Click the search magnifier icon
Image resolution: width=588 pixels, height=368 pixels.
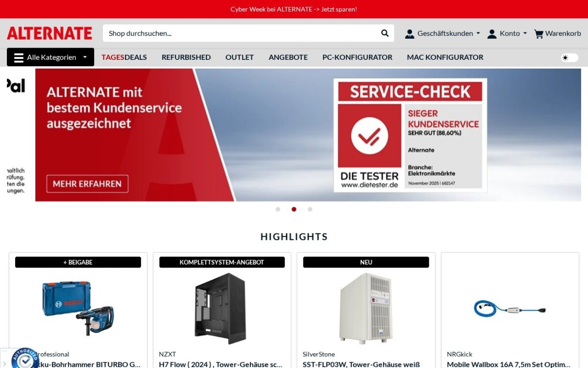click(x=385, y=33)
